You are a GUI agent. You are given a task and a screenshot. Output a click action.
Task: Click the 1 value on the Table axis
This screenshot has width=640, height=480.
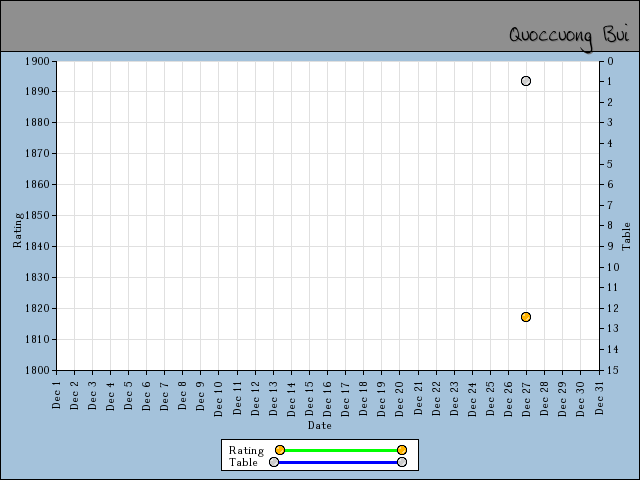point(610,82)
